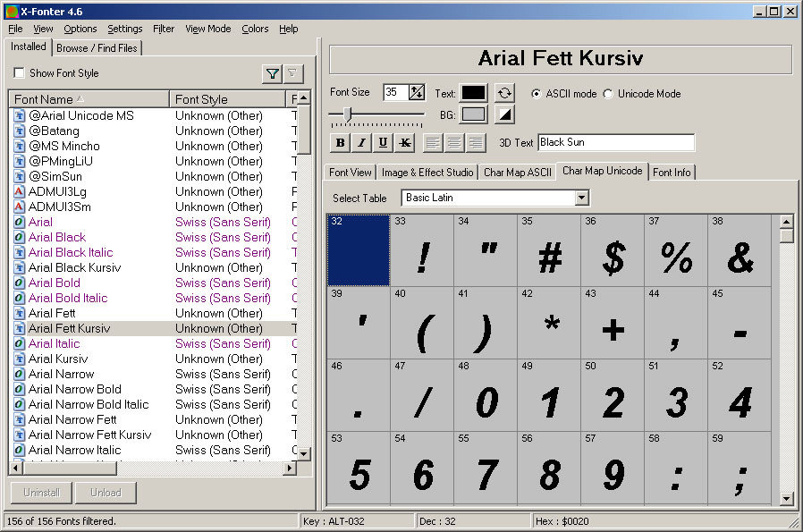803x532 pixels.
Task: Switch to the Font View tab
Action: 351,173
